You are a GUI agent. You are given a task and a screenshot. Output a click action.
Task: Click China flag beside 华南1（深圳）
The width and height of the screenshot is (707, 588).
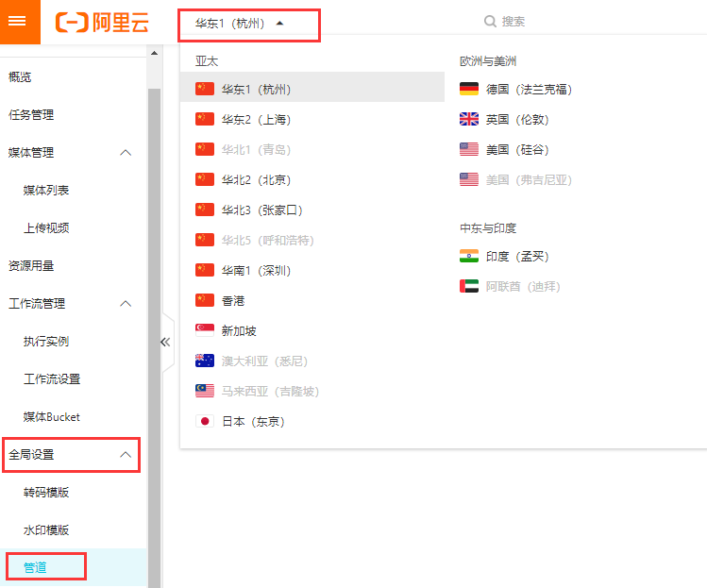click(x=205, y=270)
